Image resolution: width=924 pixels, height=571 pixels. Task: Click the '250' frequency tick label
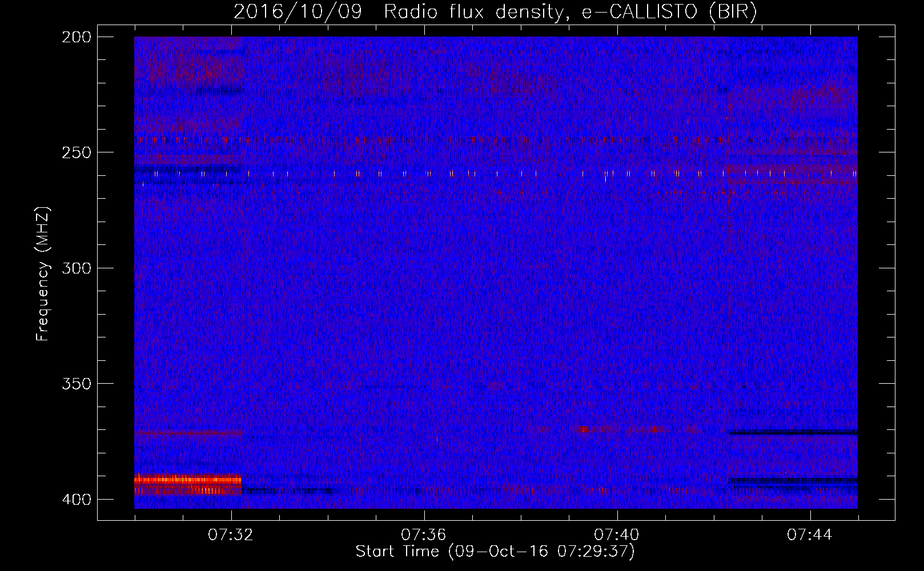coord(77,152)
